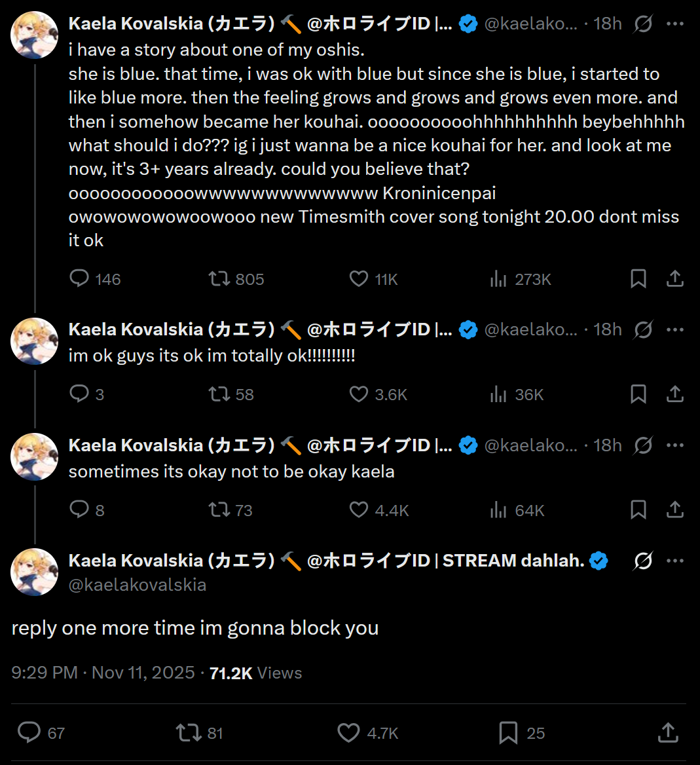Repost the 'okay not to be okay' tweet
700x765 pixels.
coord(219,510)
